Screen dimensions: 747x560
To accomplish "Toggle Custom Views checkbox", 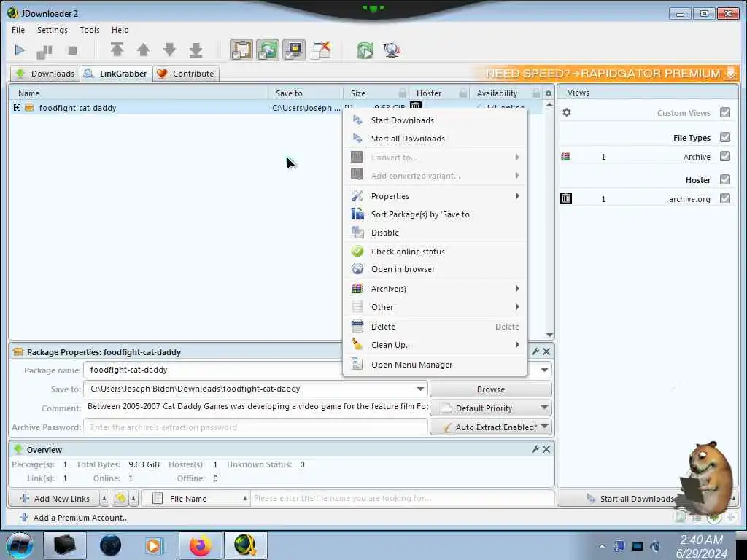I will coord(725,112).
